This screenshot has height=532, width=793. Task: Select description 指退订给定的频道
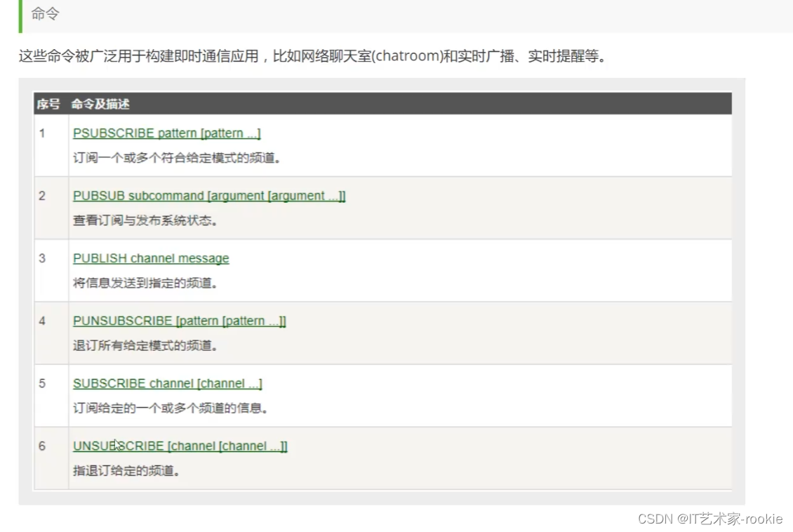coord(126,471)
